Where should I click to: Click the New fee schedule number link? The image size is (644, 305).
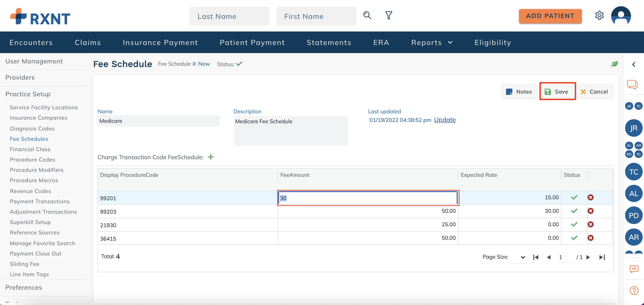tap(204, 64)
